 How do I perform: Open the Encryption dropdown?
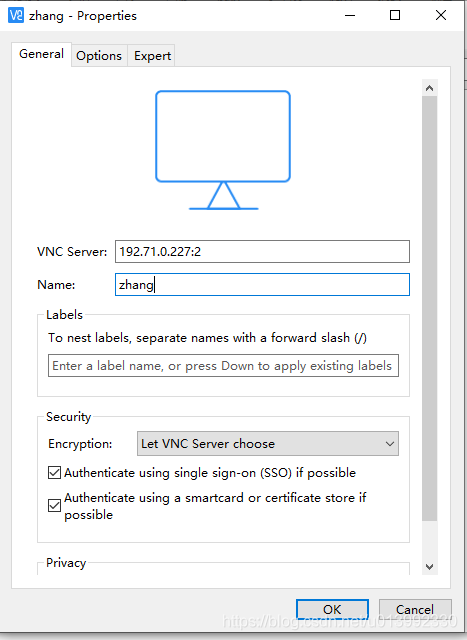[x=268, y=444]
